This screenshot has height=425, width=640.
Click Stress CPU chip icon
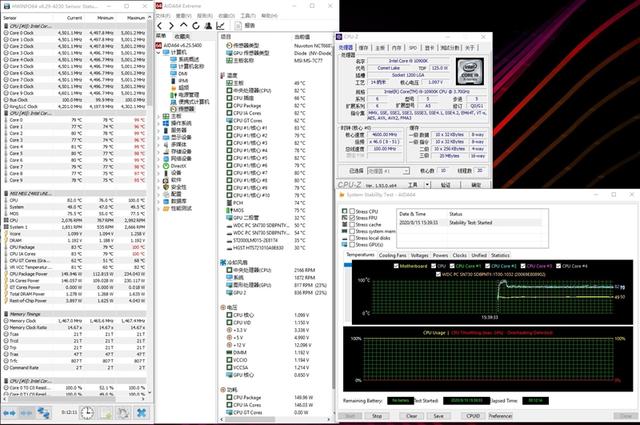[344, 211]
